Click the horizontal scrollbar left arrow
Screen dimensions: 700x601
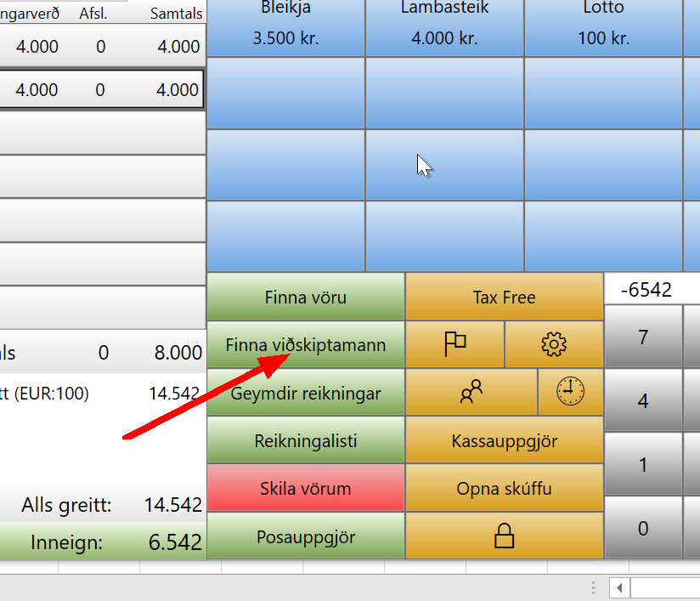click(620, 587)
